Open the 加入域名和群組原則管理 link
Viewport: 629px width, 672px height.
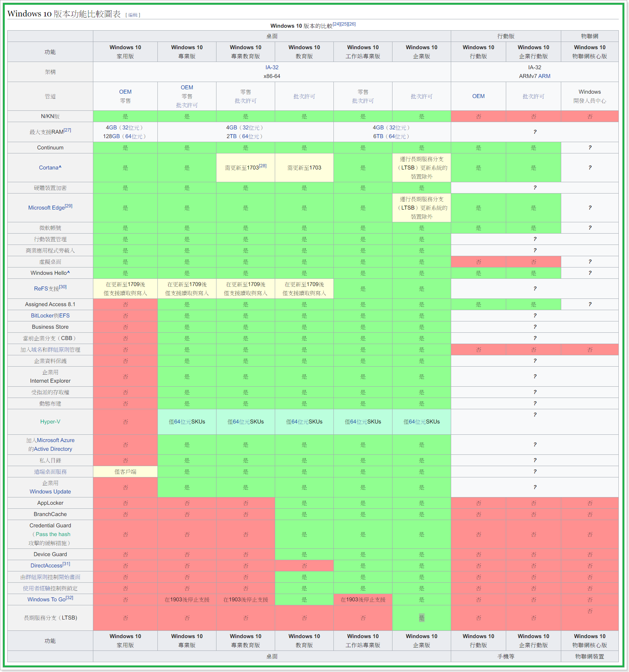coord(50,349)
